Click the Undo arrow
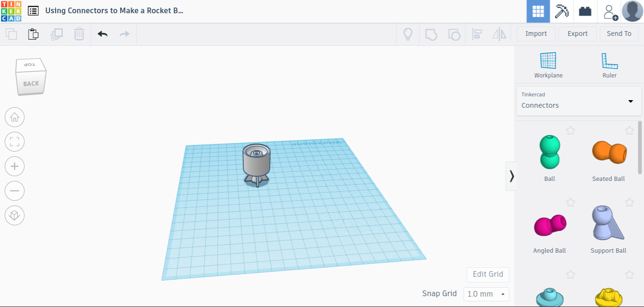This screenshot has width=644, height=307. (102, 34)
